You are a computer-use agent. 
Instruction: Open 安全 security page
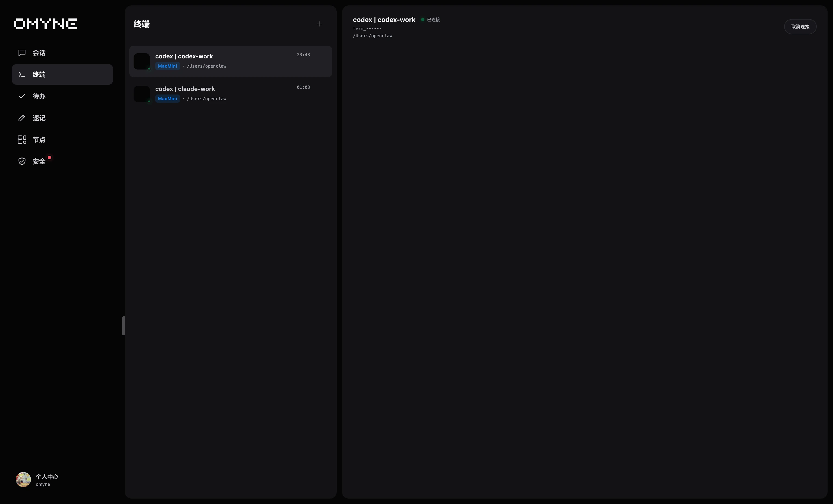[x=62, y=161]
